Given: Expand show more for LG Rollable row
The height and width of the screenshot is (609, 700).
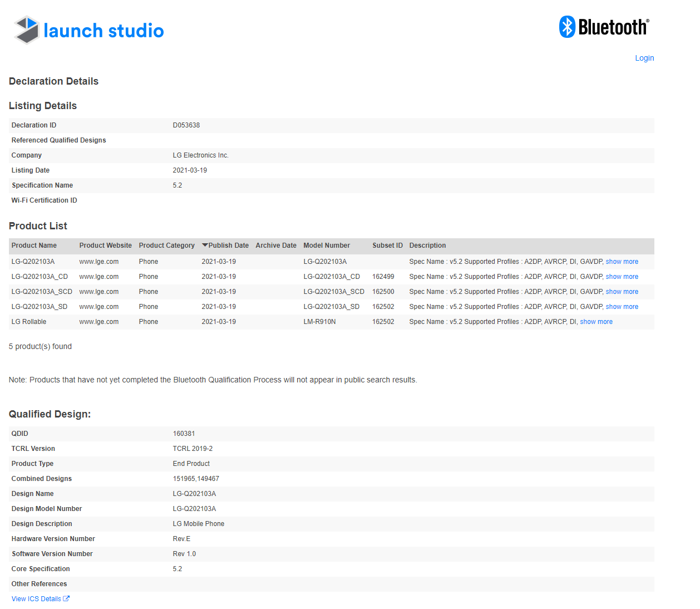Looking at the screenshot, I should coord(597,322).
